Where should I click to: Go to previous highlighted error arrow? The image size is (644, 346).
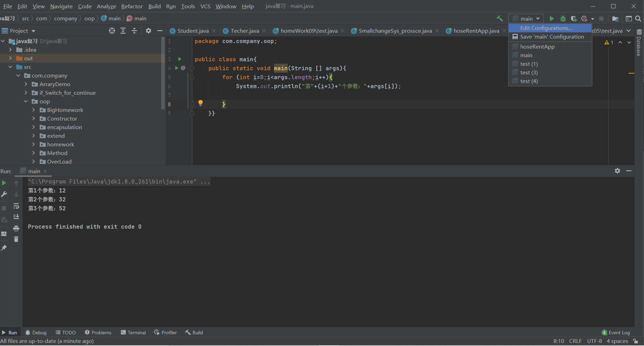tap(620, 42)
